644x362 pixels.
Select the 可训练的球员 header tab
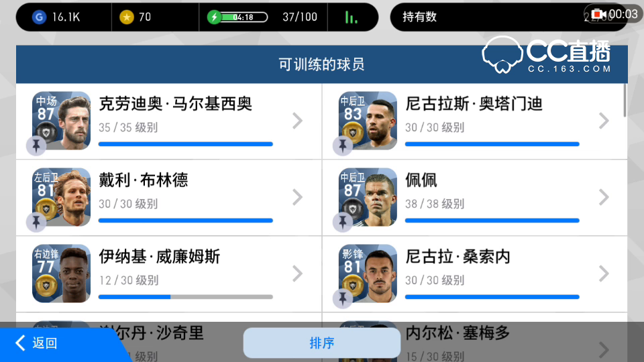point(321,64)
